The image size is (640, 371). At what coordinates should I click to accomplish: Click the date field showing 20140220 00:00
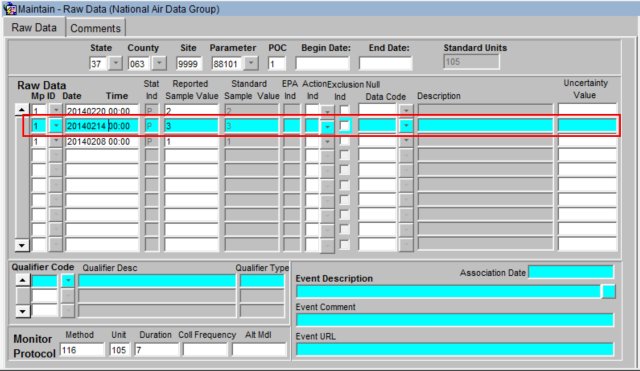click(x=102, y=111)
